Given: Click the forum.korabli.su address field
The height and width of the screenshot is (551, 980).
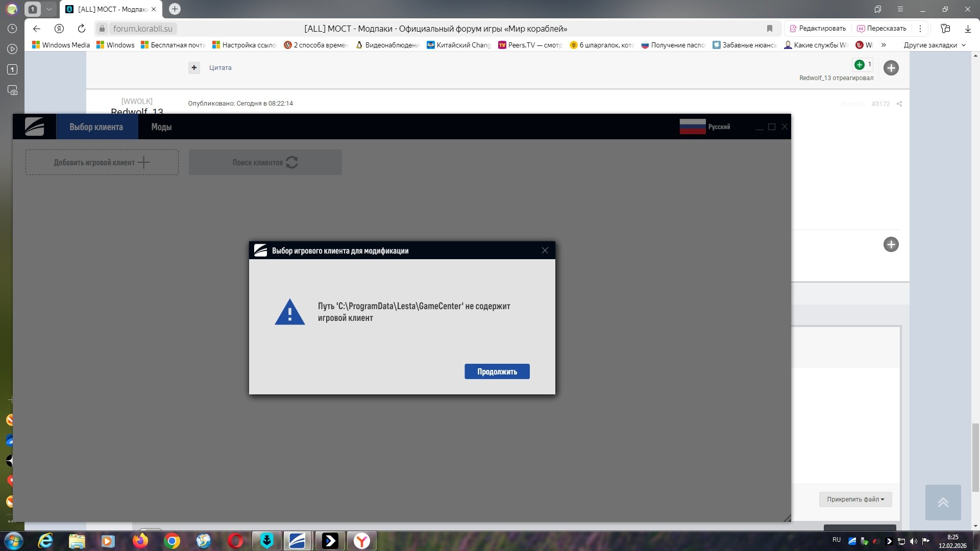Looking at the screenshot, I should tap(142, 29).
